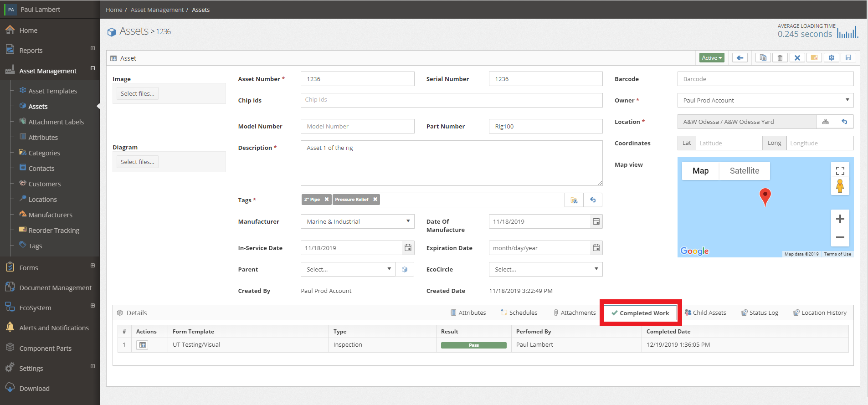
Task: Expand the Owner dropdown
Action: 765,100
